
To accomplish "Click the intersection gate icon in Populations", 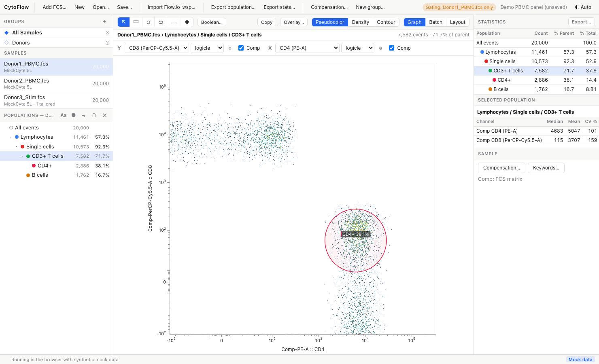I will 94,115.
